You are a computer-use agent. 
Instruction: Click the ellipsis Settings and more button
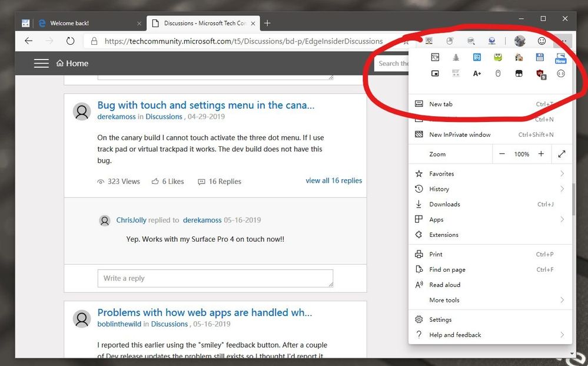coord(563,41)
